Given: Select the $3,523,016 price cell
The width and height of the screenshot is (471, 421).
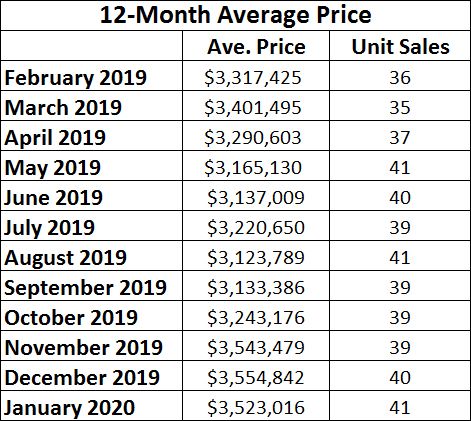Looking at the screenshot, I should (x=256, y=407).
